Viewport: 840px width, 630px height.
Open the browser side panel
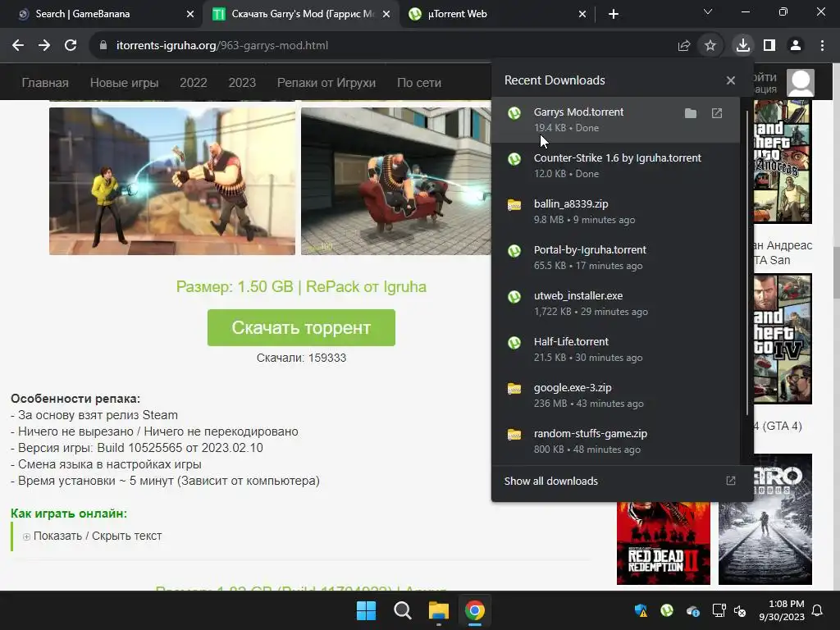click(x=769, y=46)
